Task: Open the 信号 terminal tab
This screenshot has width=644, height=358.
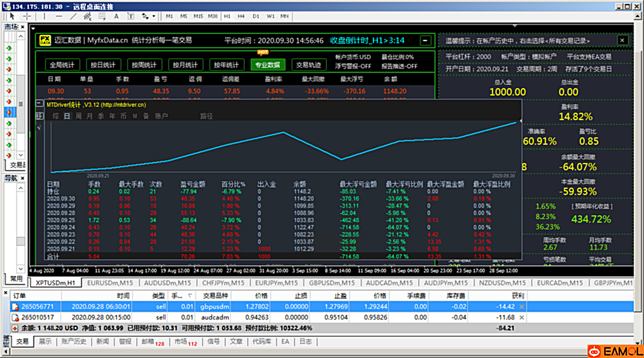Action: coord(214,342)
